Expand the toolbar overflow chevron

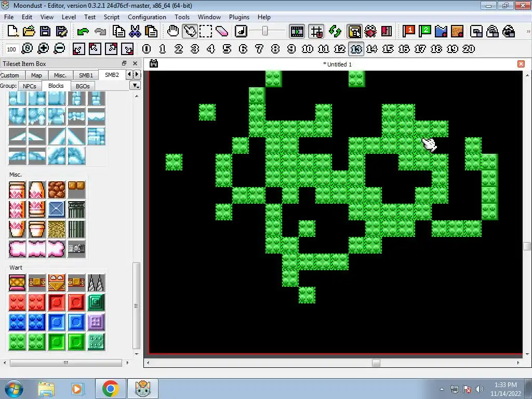click(x=528, y=31)
